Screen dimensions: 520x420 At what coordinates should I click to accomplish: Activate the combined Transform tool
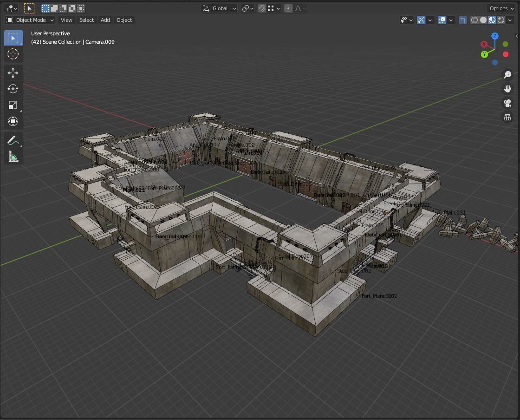click(13, 121)
